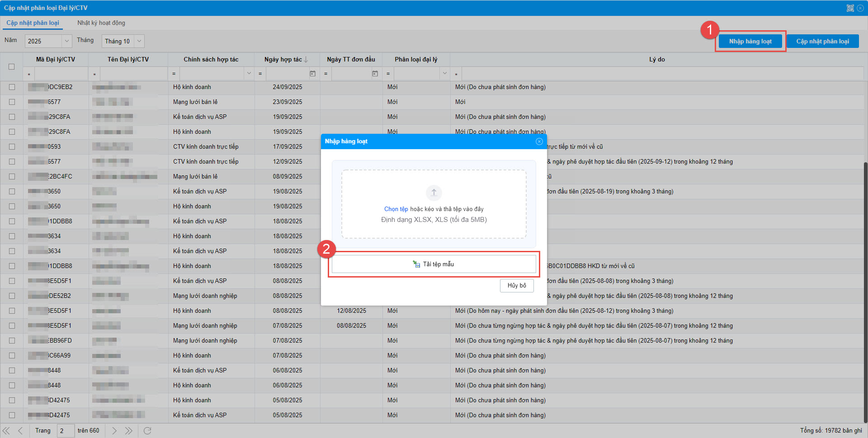Open the calendar picker for Ngày hợp tác filter
Image resolution: width=868 pixels, height=438 pixels.
(x=312, y=74)
